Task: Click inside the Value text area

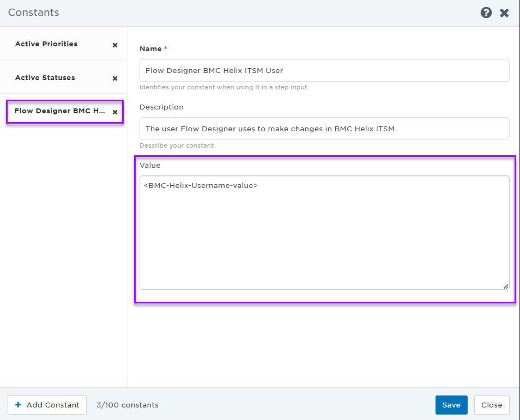Action: [x=324, y=233]
